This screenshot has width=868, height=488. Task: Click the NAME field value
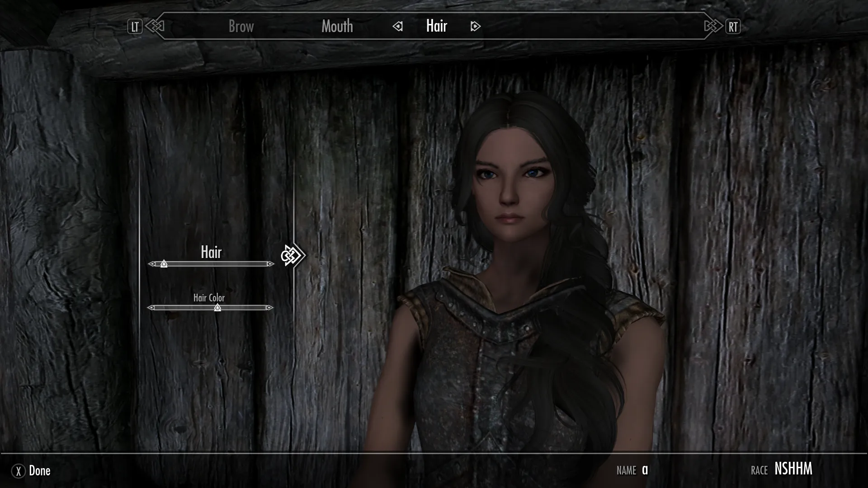(645, 470)
